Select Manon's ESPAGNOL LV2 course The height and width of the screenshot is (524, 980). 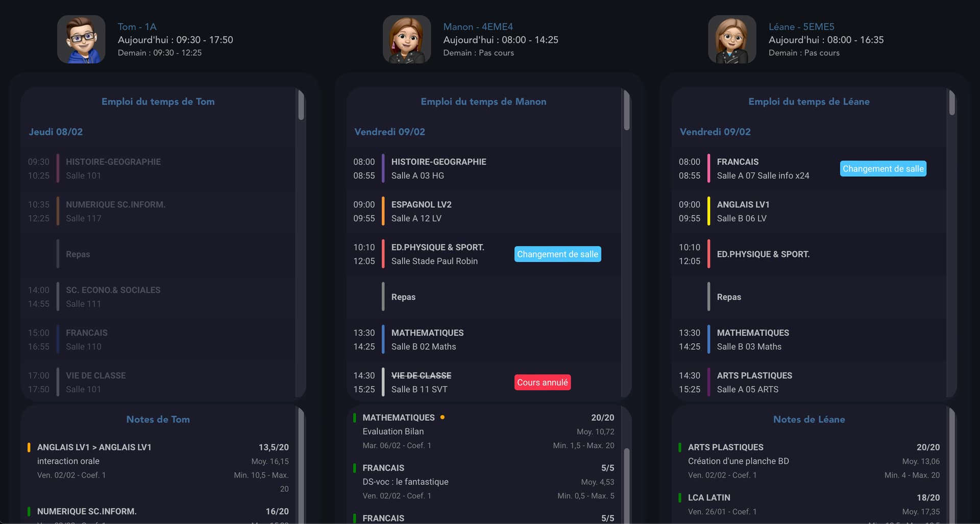tap(483, 211)
